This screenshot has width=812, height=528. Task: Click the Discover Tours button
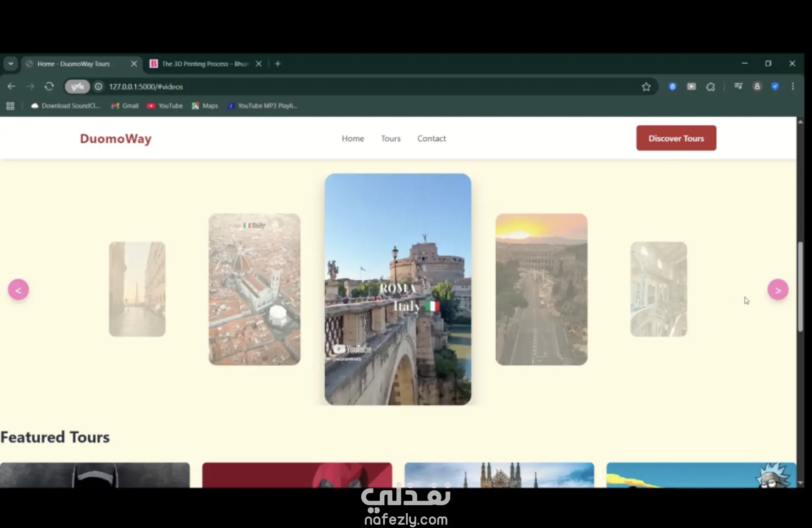click(676, 138)
